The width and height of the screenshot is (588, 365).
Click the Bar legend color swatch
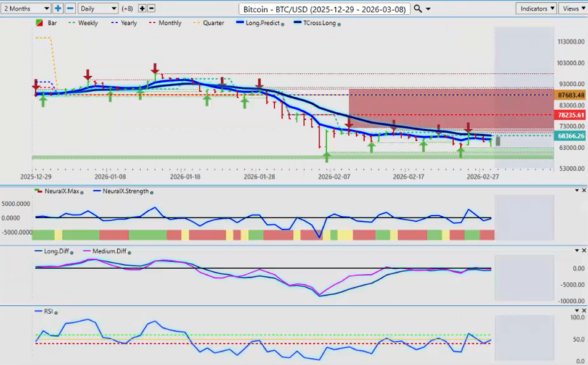[x=41, y=23]
